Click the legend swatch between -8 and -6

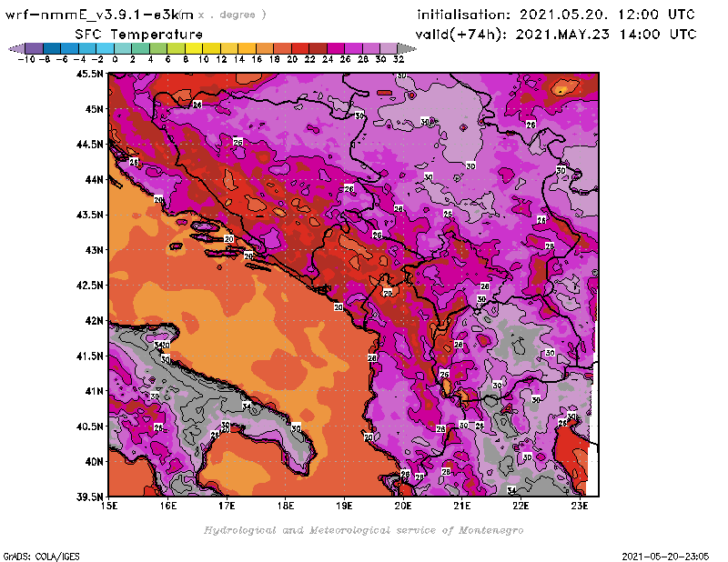point(52,48)
